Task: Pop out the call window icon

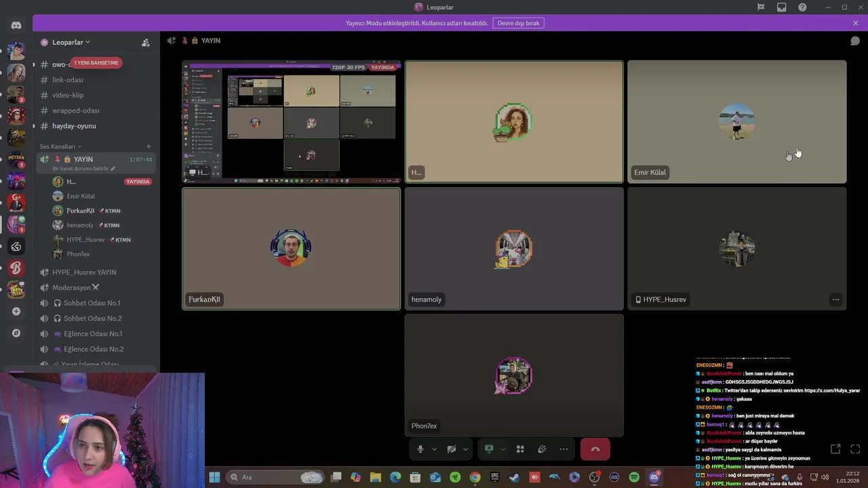Action: [x=835, y=449]
